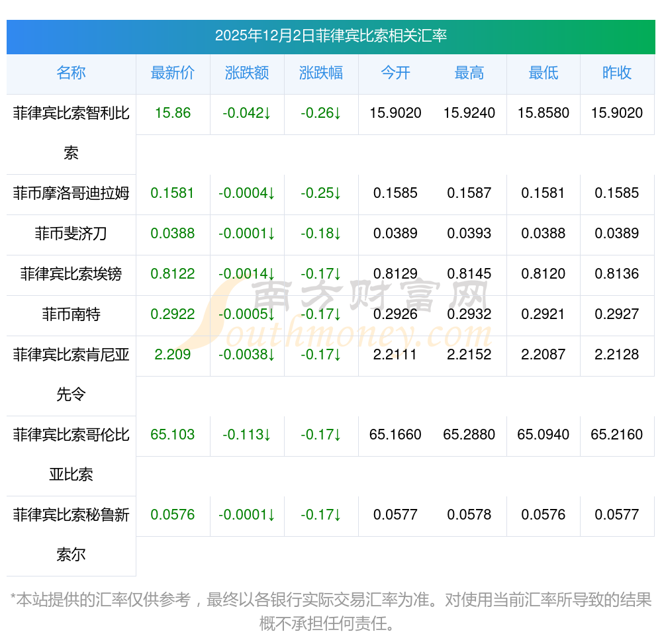Click the 昨收 column header

coord(617,73)
